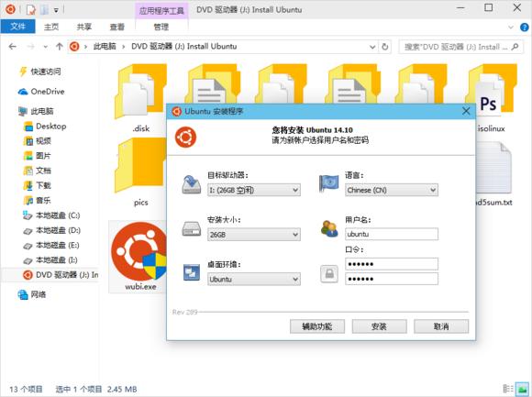This screenshot has width=532, height=397.
Task: Select 此电脑 in the navigation pane
Action: point(41,111)
